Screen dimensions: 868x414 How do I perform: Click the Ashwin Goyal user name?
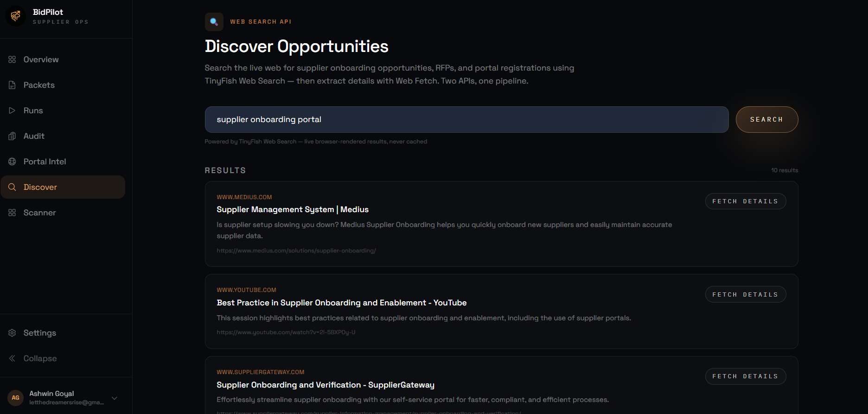(x=51, y=394)
